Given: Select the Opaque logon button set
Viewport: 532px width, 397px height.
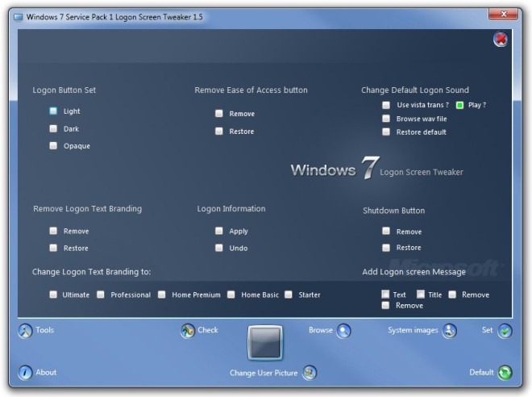Looking at the screenshot, I should pos(53,146).
